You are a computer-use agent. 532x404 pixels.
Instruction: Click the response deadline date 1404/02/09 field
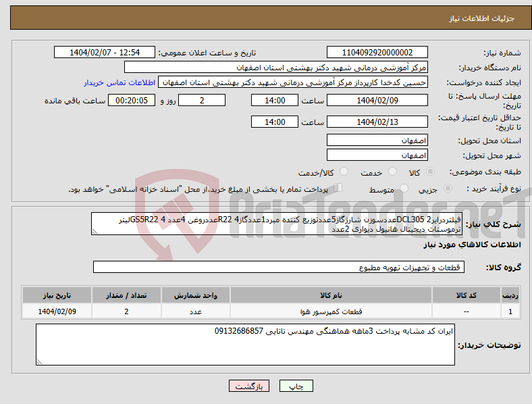[x=377, y=100]
